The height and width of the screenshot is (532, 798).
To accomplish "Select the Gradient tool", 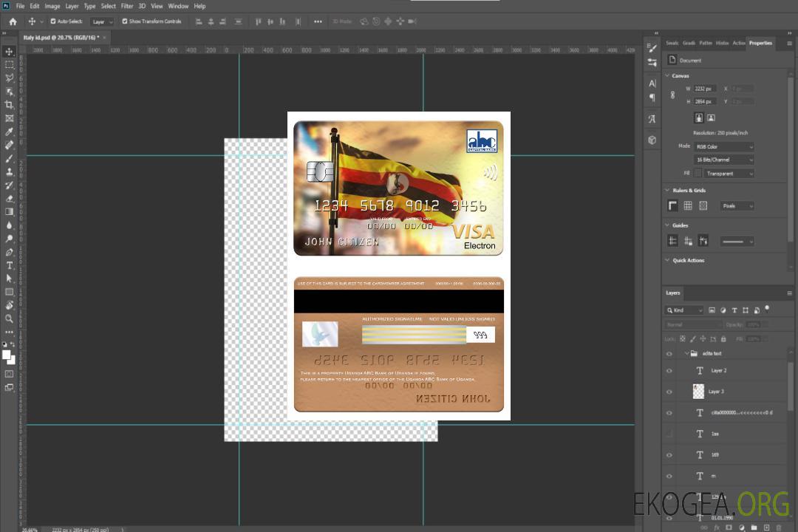I will click(9, 212).
